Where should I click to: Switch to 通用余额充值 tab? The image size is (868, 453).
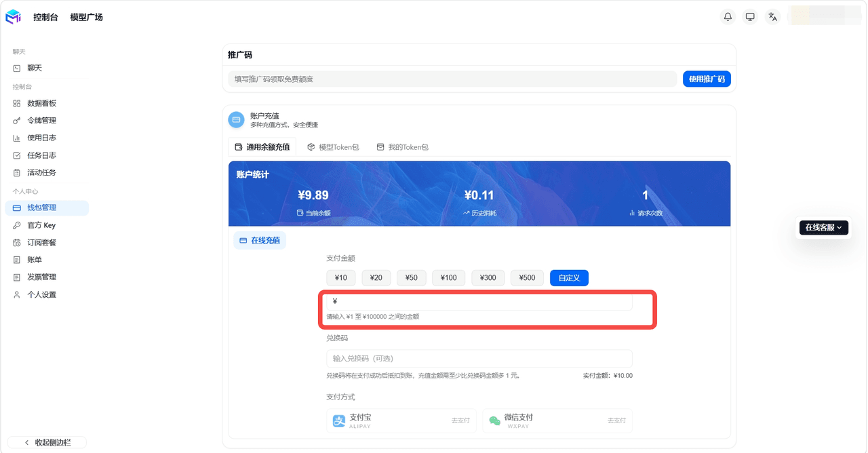pyautogui.click(x=262, y=147)
